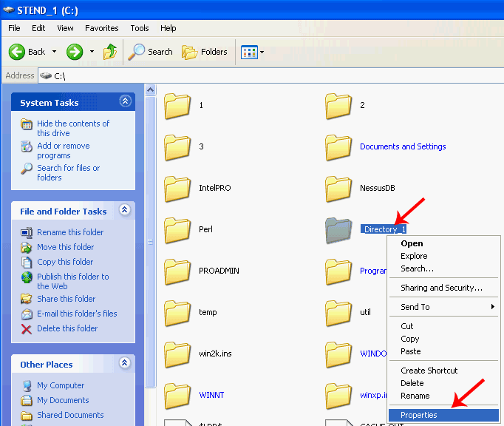Click Move this folder link

click(x=65, y=247)
